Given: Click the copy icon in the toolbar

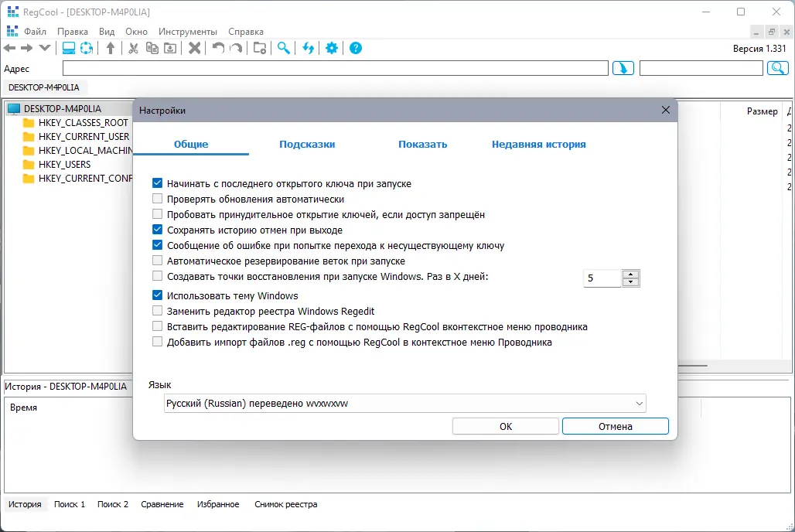Looking at the screenshot, I should [152, 48].
